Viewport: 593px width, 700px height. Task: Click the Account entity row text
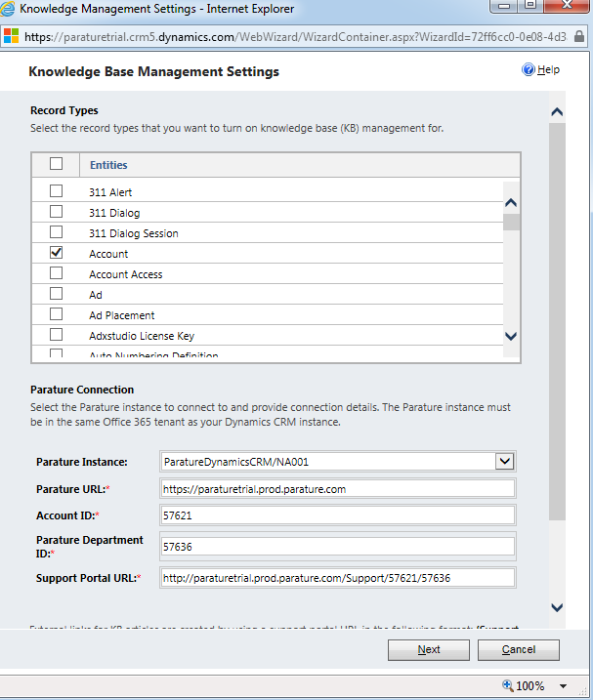coord(108,254)
